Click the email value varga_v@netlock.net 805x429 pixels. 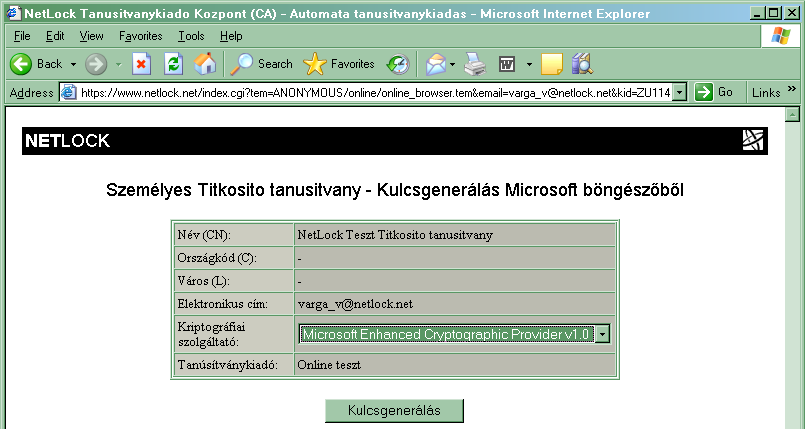click(355, 304)
